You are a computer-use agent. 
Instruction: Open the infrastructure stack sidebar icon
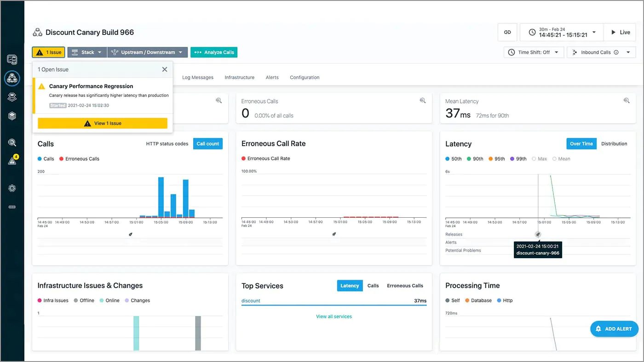[12, 116]
